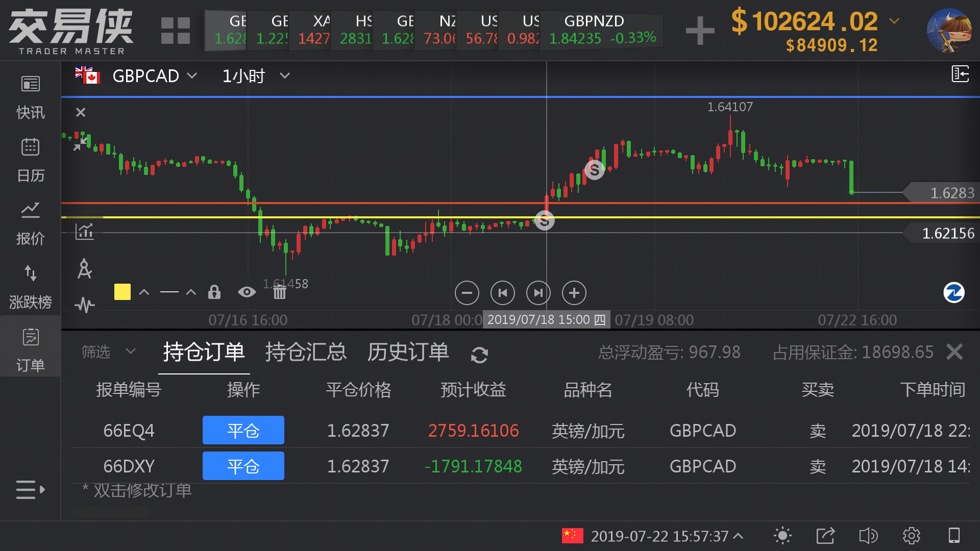Click the yellow line color swatch
980x551 pixels.
pyautogui.click(x=122, y=292)
